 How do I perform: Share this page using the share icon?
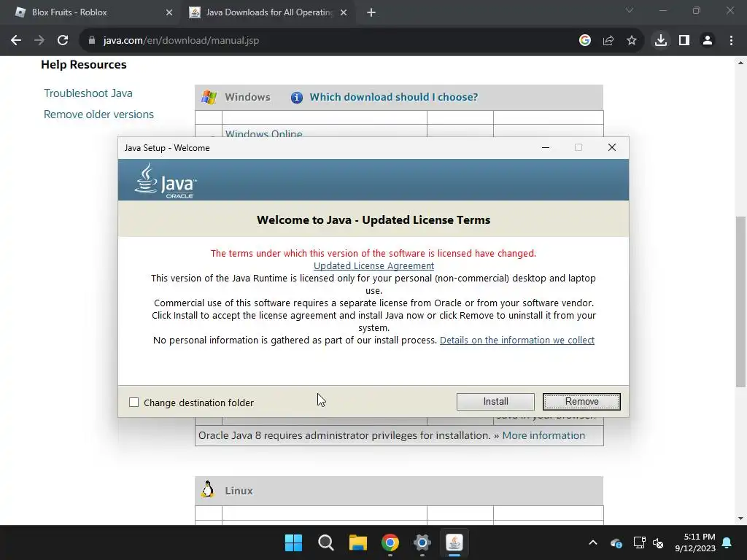coord(608,41)
